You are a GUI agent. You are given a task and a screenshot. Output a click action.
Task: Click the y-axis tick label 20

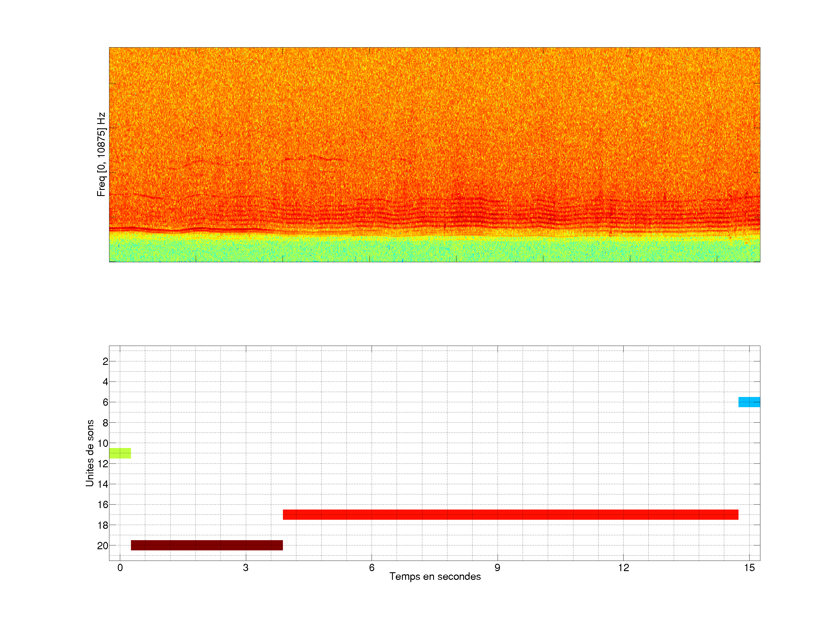click(103, 546)
